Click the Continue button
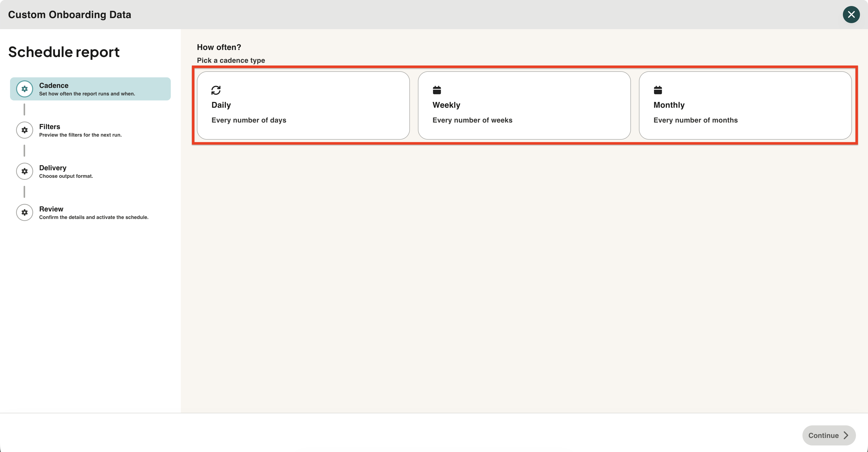This screenshot has width=868, height=452. tap(829, 435)
